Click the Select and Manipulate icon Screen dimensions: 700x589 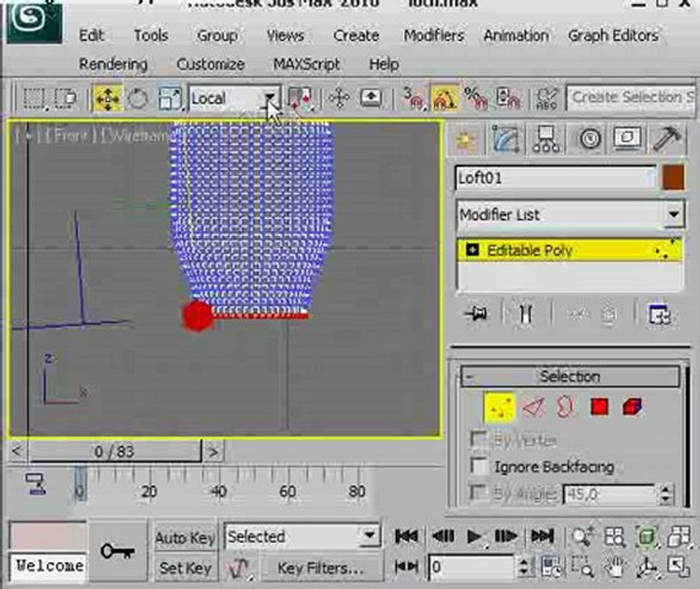point(339,99)
